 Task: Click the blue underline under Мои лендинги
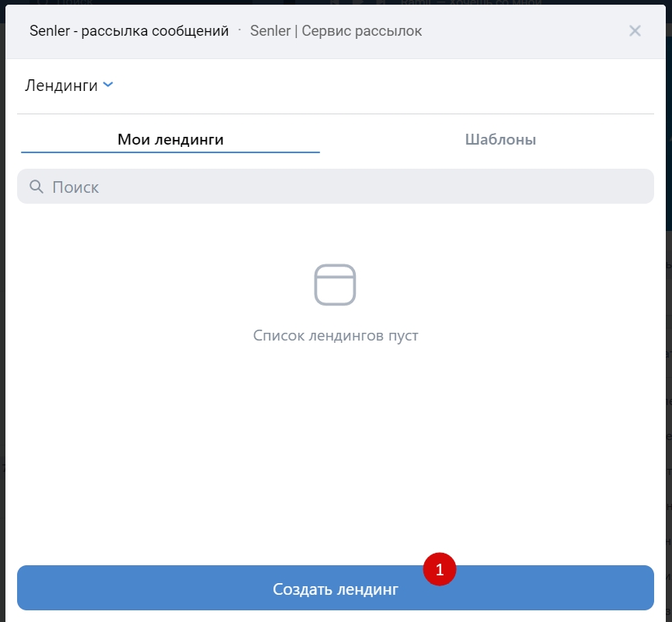point(170,152)
